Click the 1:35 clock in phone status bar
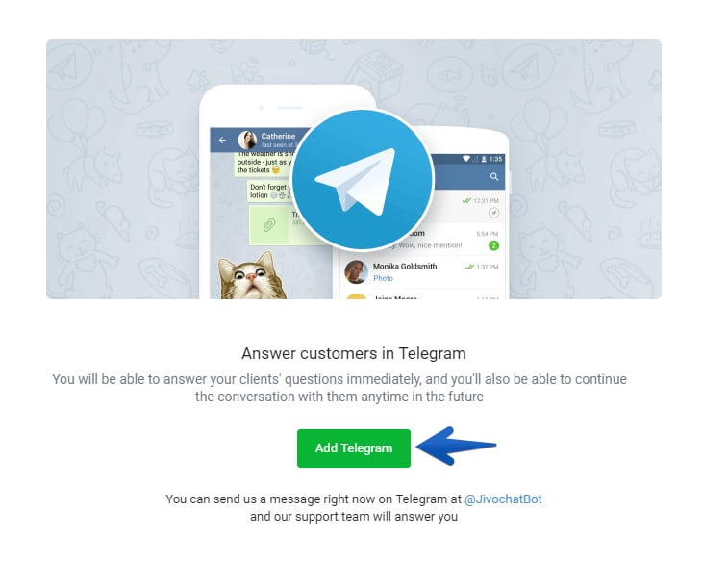This screenshot has height=563, width=728. (495, 159)
